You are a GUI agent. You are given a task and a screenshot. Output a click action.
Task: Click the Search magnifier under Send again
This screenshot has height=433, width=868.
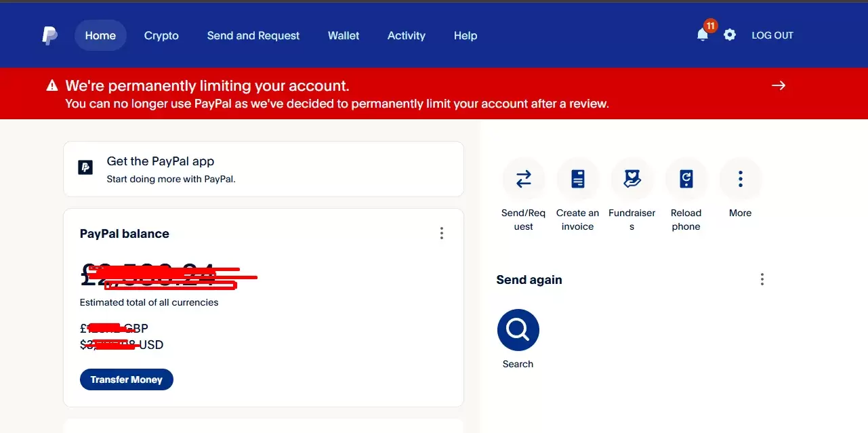click(518, 330)
